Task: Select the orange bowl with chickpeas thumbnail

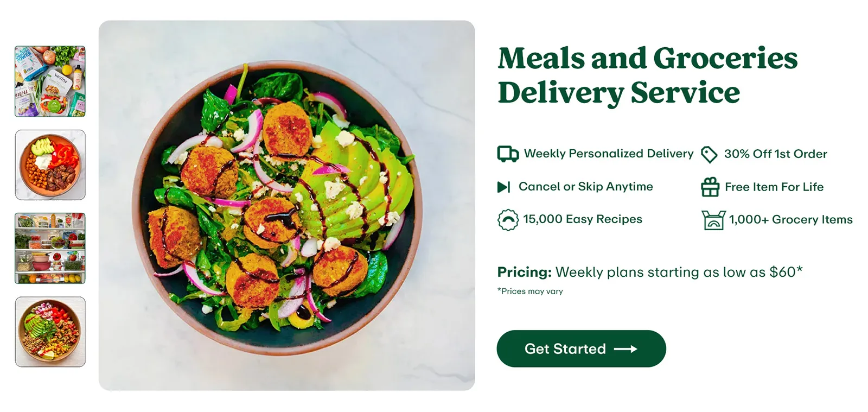Action: point(50,165)
